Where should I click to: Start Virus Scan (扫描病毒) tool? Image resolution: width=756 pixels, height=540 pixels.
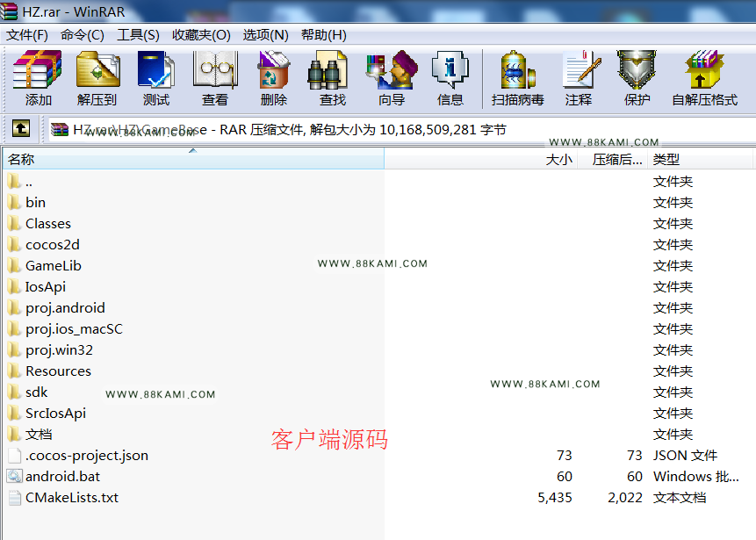pyautogui.click(x=518, y=70)
